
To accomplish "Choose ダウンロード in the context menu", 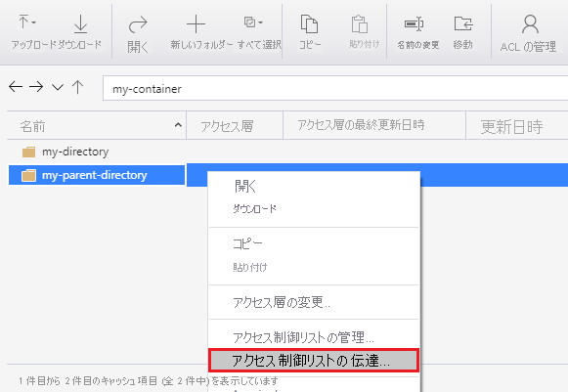I will (254, 208).
